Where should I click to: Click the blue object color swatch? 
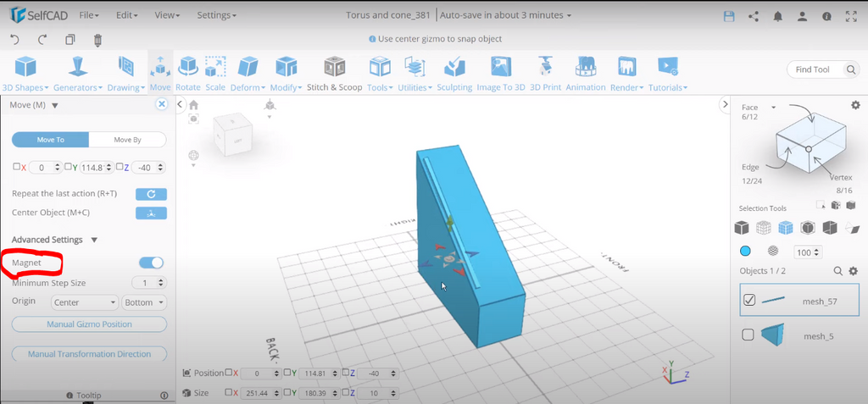(745, 252)
